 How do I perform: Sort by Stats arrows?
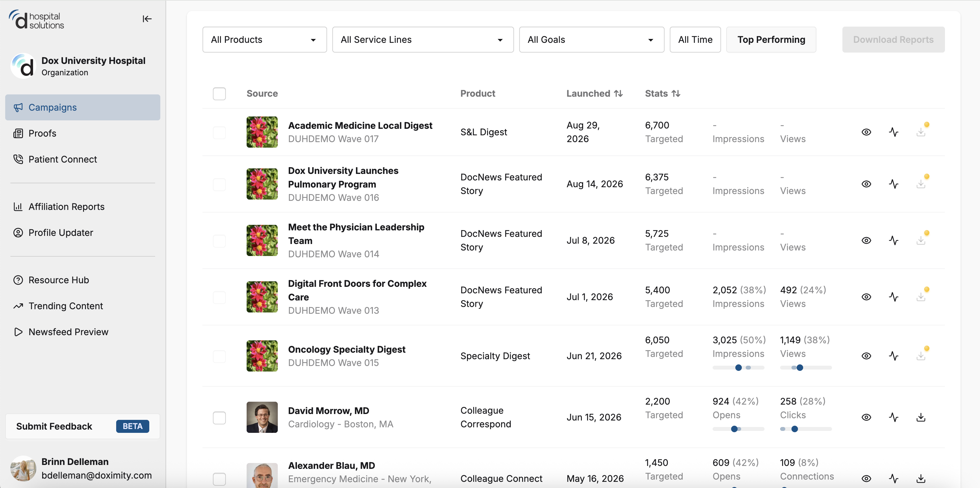(x=676, y=93)
